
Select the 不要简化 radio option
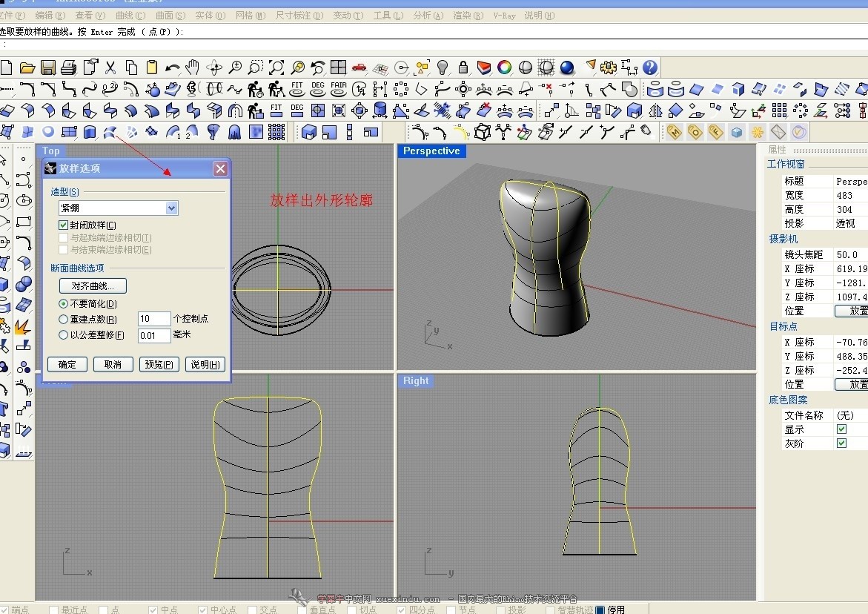tap(63, 304)
